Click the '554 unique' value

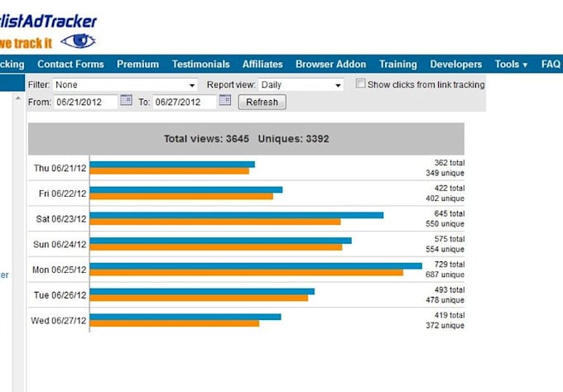pos(445,249)
